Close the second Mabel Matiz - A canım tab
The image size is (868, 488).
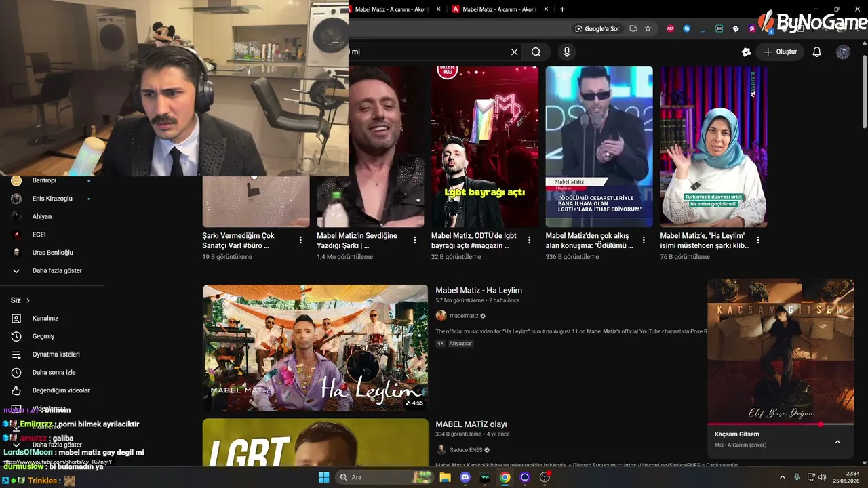547,9
